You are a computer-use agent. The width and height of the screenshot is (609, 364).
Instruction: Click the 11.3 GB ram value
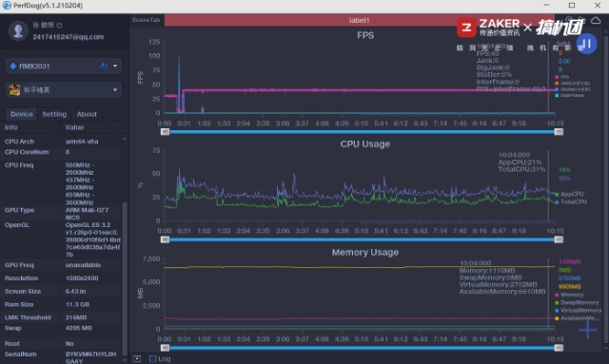point(77,305)
